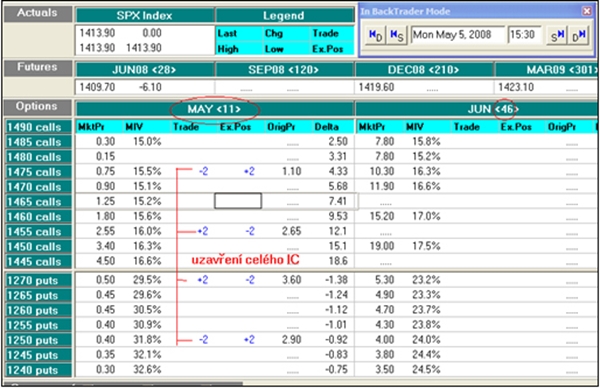Click the 1485 calls row label

(39, 142)
